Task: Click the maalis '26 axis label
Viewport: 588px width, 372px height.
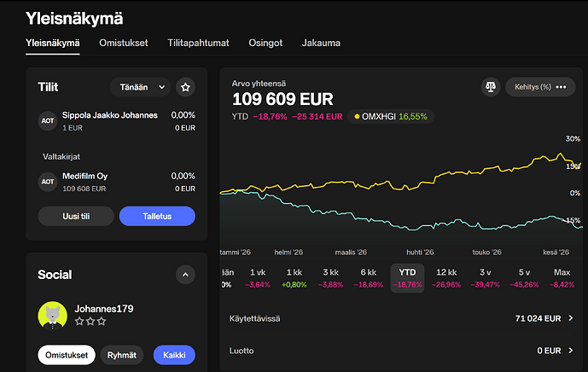Action: click(x=351, y=253)
